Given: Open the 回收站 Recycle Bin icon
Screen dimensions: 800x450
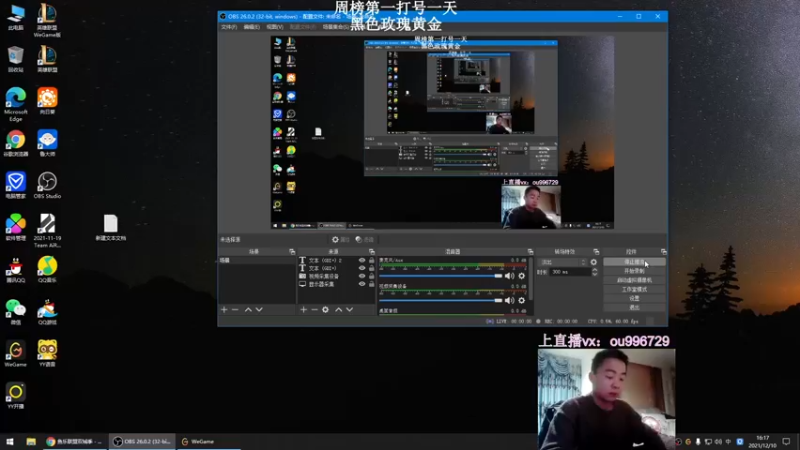Looking at the screenshot, I should pyautogui.click(x=15, y=59).
